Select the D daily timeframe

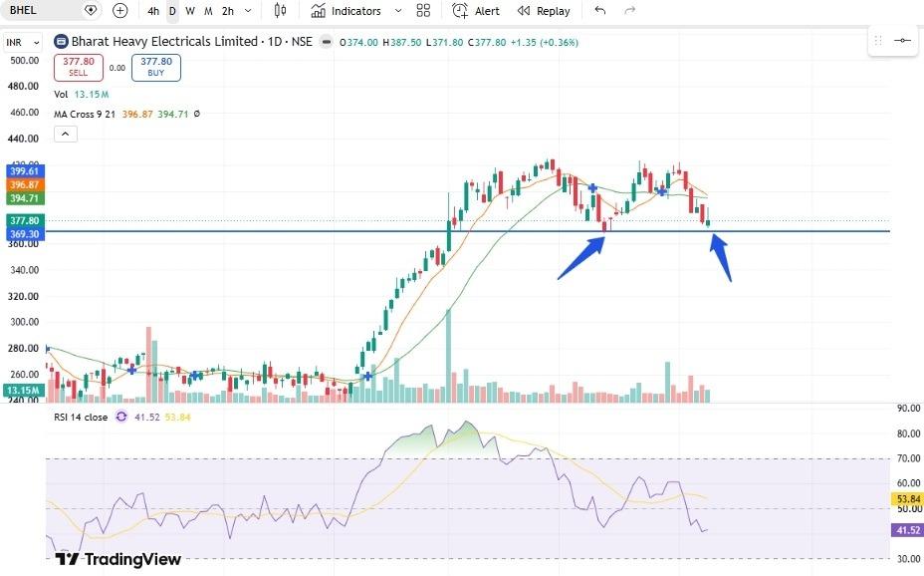tap(172, 11)
